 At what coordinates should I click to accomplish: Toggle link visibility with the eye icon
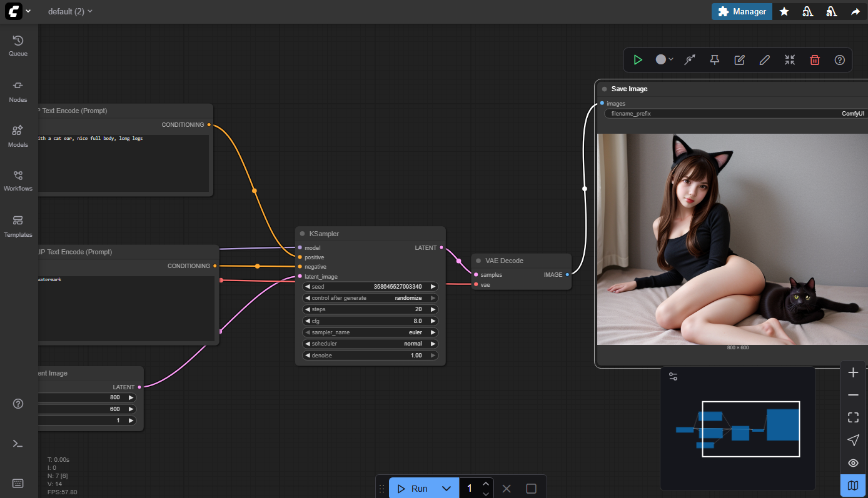pos(853,463)
